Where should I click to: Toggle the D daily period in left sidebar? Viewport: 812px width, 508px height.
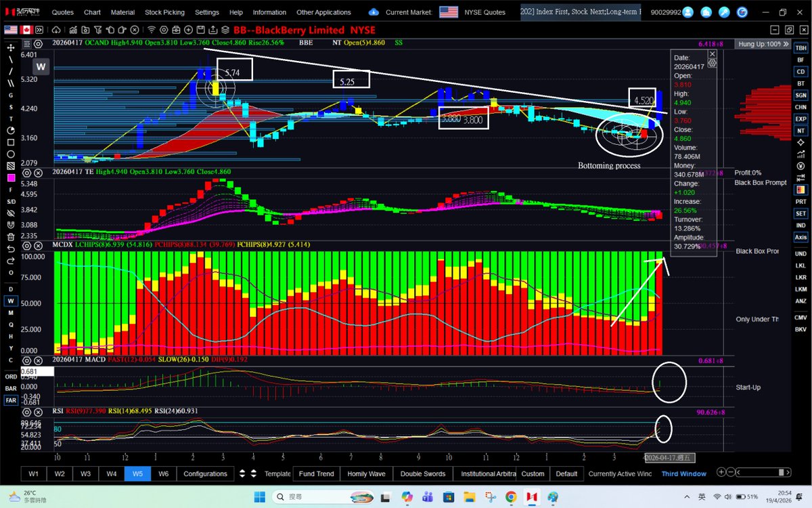tap(11, 289)
